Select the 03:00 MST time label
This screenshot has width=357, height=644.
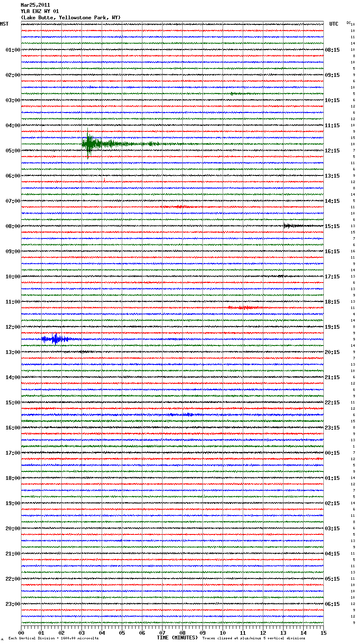[13, 100]
